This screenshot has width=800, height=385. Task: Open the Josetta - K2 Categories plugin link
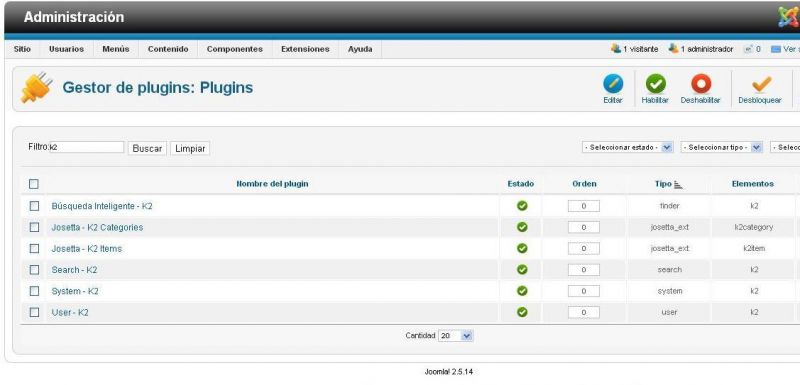click(x=97, y=227)
